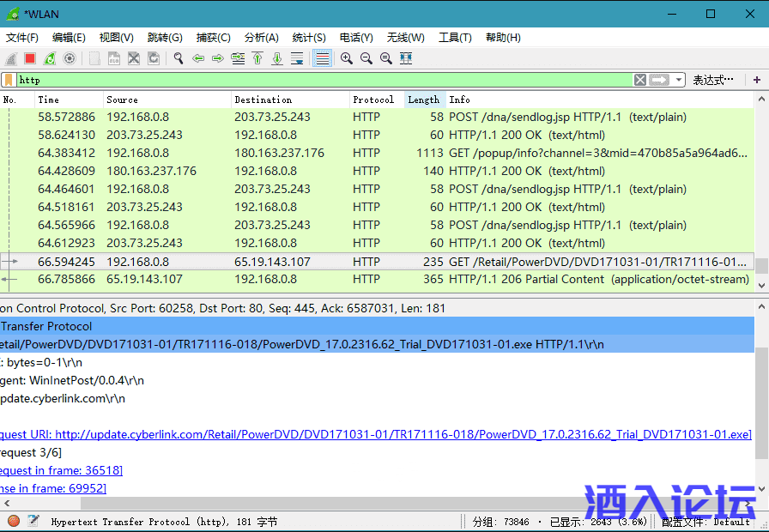The height and width of the screenshot is (532, 769).
Task: Click the http display filter field
Action: [326, 80]
